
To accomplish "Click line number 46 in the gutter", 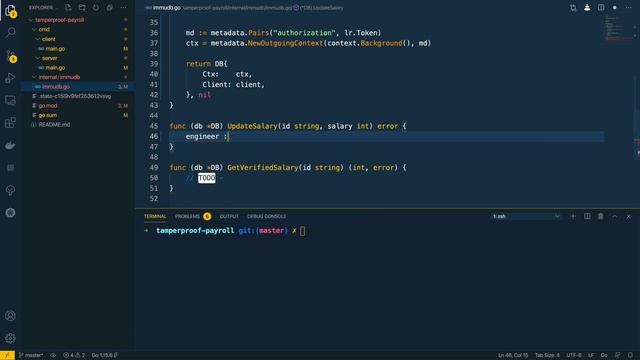I will (154, 136).
